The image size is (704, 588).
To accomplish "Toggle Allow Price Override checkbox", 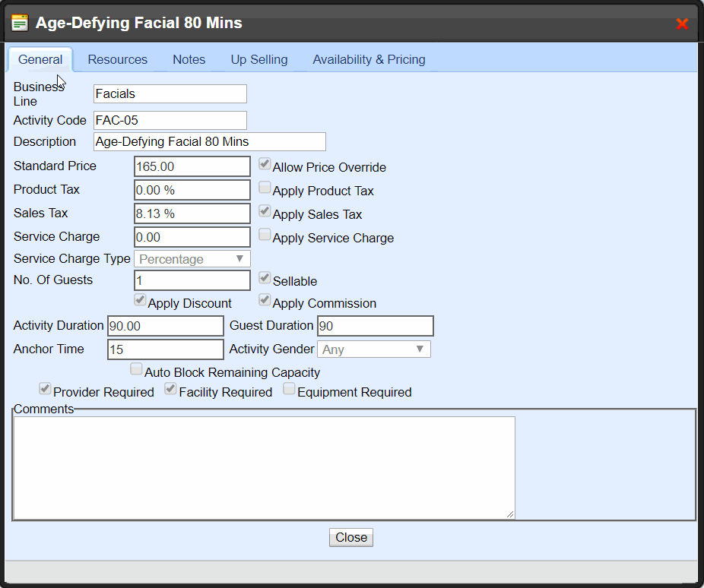I will click(265, 164).
